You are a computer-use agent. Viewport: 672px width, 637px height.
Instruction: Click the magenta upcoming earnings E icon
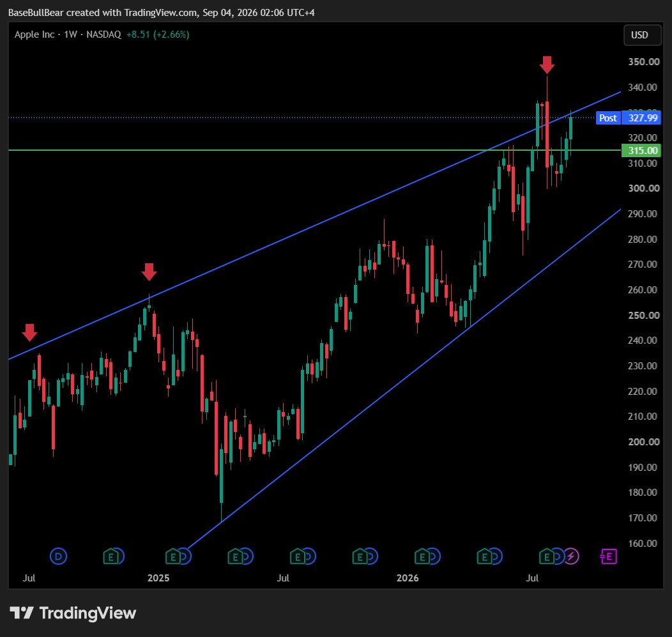tap(609, 556)
